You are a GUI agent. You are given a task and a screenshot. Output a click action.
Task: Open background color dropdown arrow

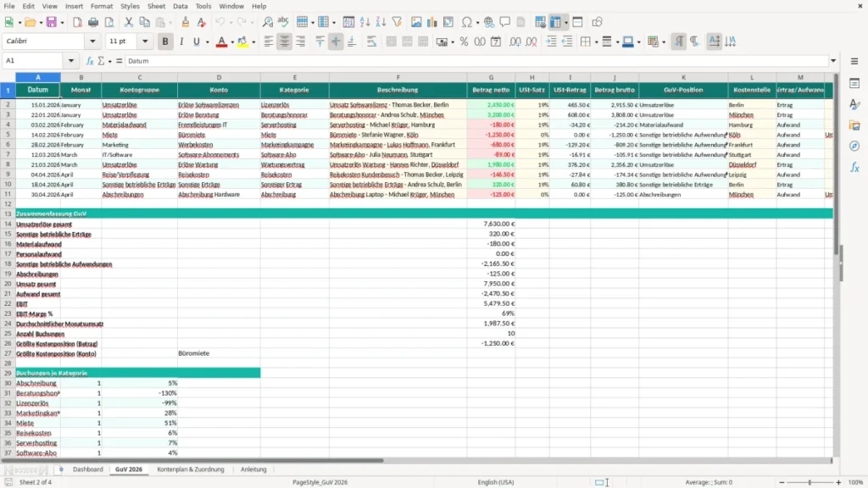(x=253, y=42)
